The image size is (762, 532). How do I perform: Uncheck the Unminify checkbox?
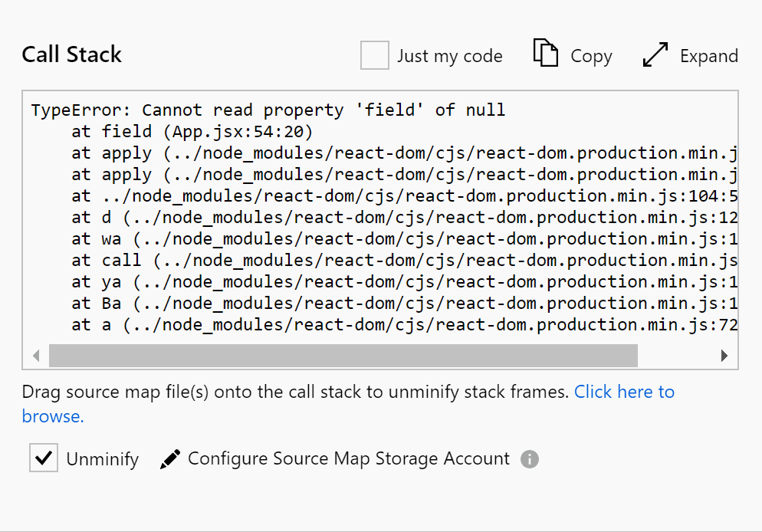coord(44,458)
